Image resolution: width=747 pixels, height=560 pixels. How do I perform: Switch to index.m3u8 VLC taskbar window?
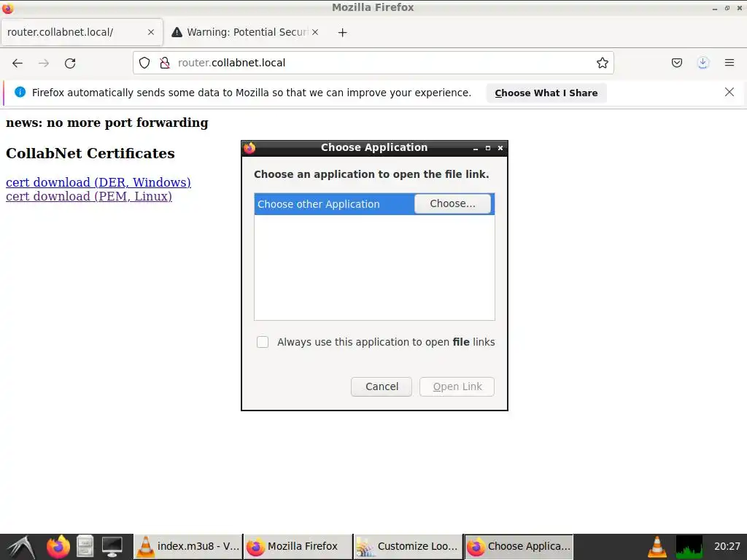pos(188,547)
